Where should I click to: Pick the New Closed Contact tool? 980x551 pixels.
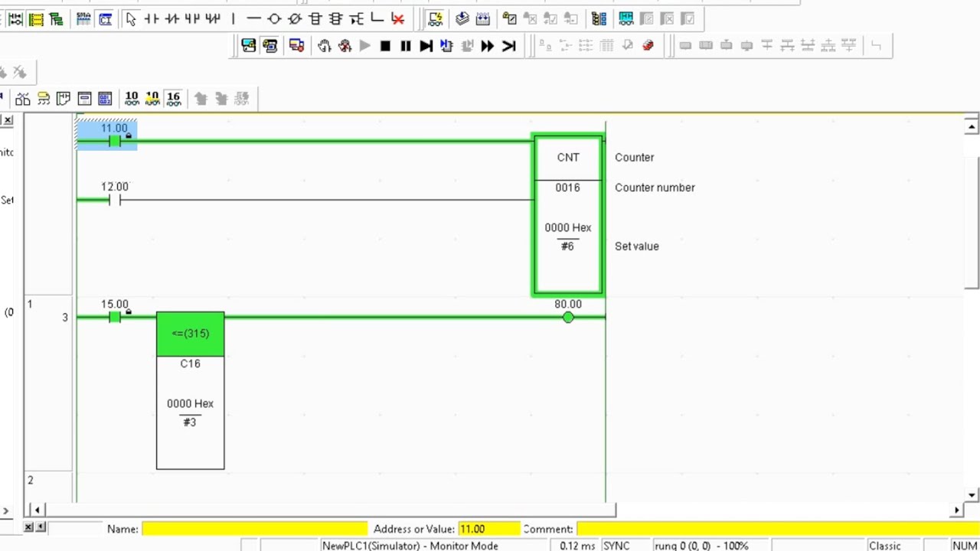point(172,19)
